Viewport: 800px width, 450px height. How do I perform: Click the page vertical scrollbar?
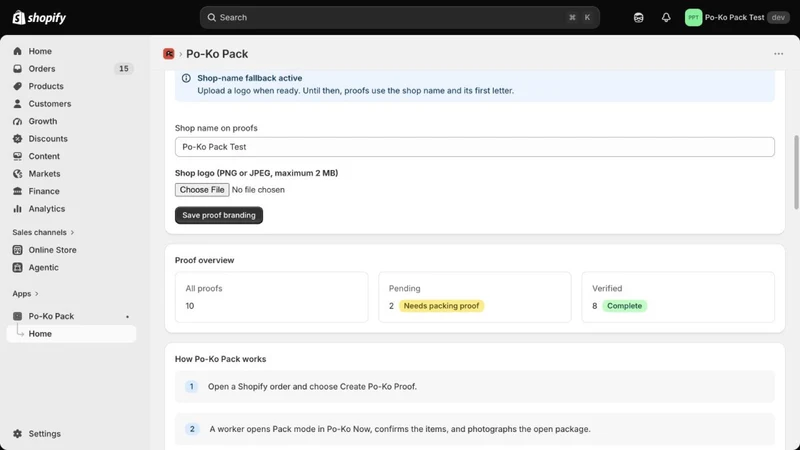[x=795, y=172]
